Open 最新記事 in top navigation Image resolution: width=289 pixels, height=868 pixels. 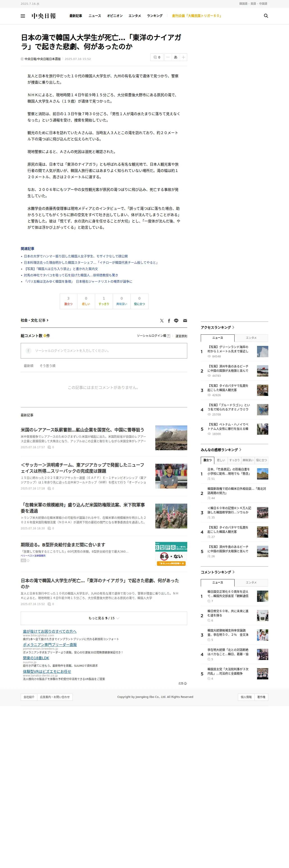pos(76,16)
